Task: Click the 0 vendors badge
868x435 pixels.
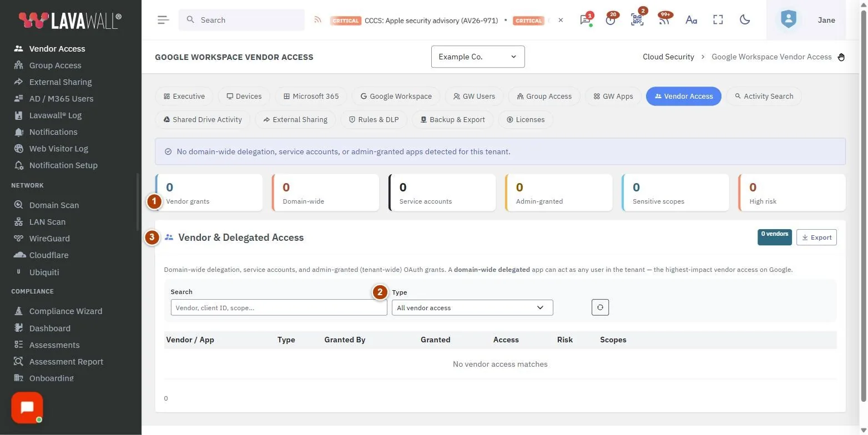Action: tap(775, 237)
